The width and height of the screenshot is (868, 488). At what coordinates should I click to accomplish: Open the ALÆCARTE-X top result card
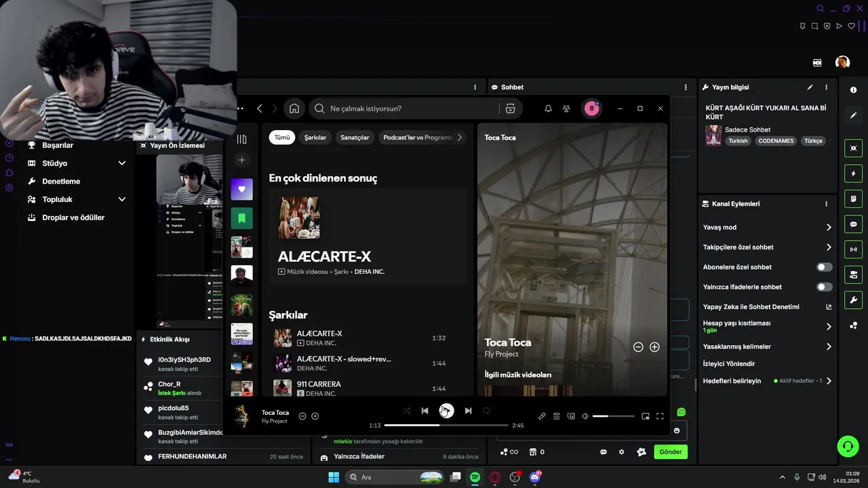[x=368, y=237]
